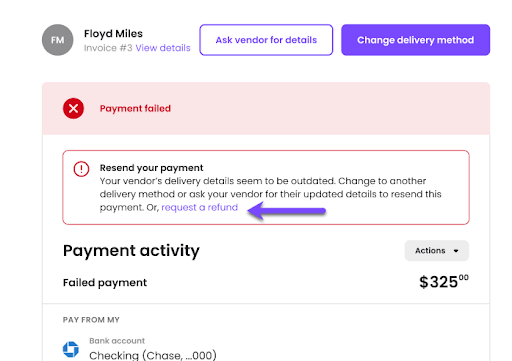Click the Resend your payment heading
The image size is (512, 361).
tap(151, 168)
